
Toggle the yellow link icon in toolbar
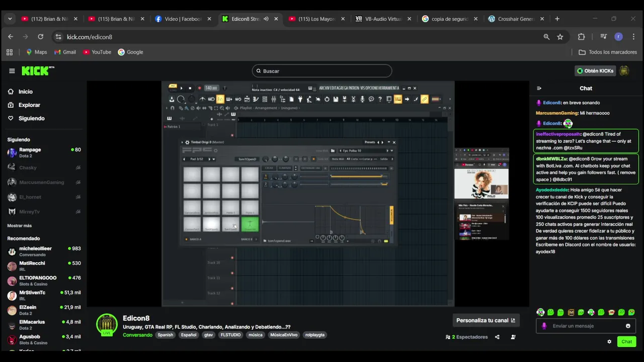click(x=424, y=99)
